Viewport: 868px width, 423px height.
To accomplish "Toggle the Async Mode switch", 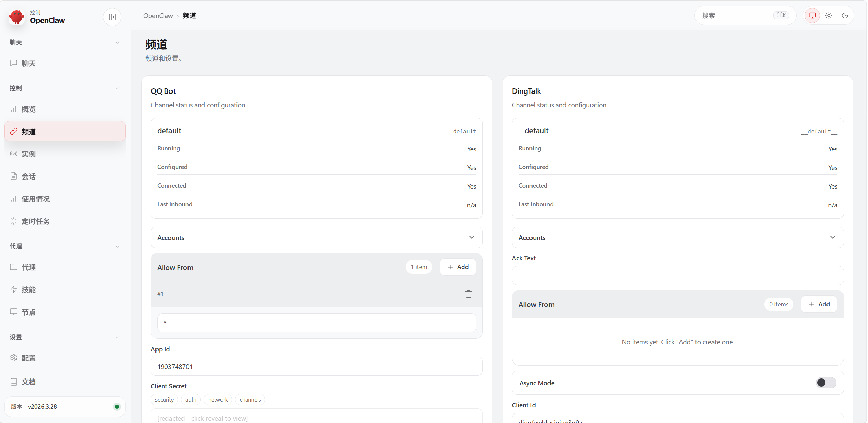I will tap(825, 383).
